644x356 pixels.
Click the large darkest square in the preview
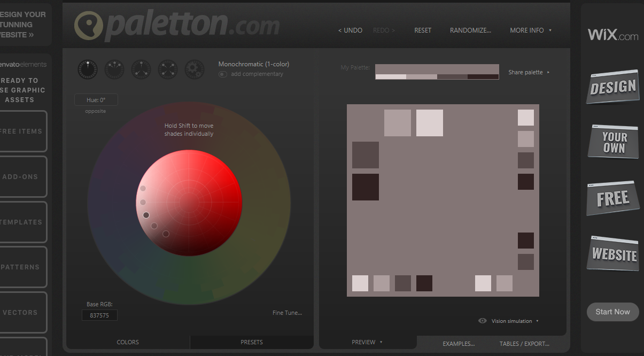(x=366, y=187)
